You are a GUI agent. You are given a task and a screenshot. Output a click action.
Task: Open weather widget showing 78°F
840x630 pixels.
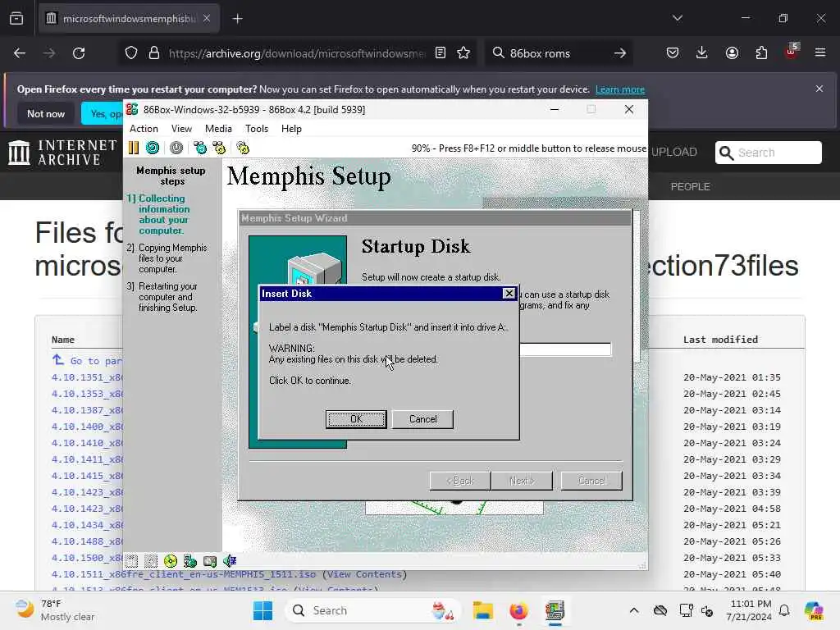coord(55,610)
